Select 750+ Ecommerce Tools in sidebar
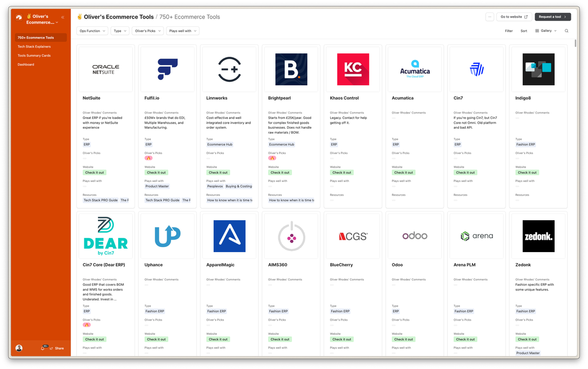Viewport: 588px width, 369px height. pyautogui.click(x=41, y=38)
